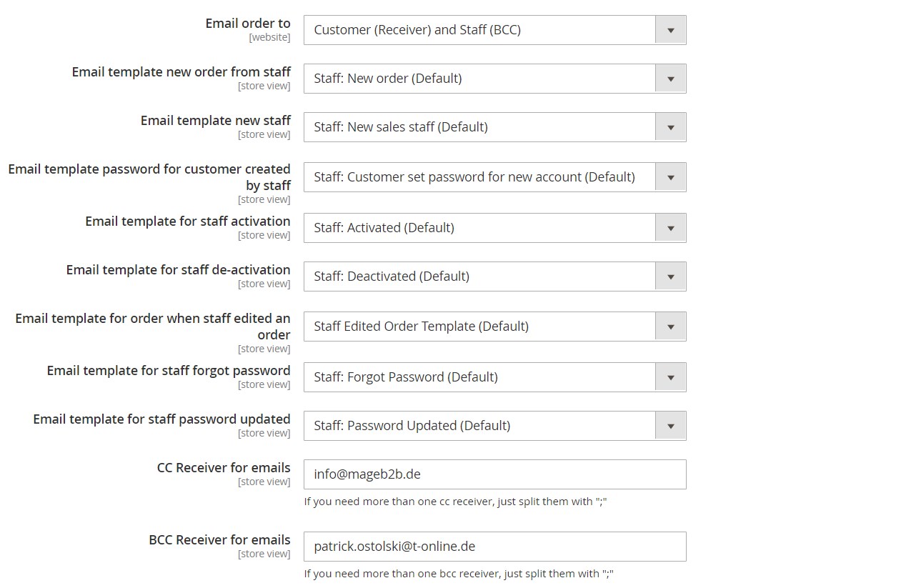Click arrow on Staff: New sales staff dropdown
Image resolution: width=916 pixels, height=588 pixels.
click(670, 127)
